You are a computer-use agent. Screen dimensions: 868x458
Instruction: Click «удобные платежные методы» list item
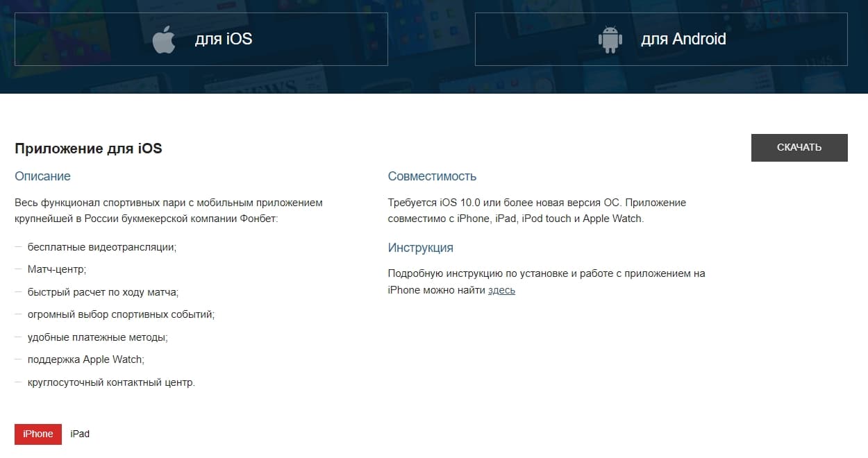pos(98,337)
